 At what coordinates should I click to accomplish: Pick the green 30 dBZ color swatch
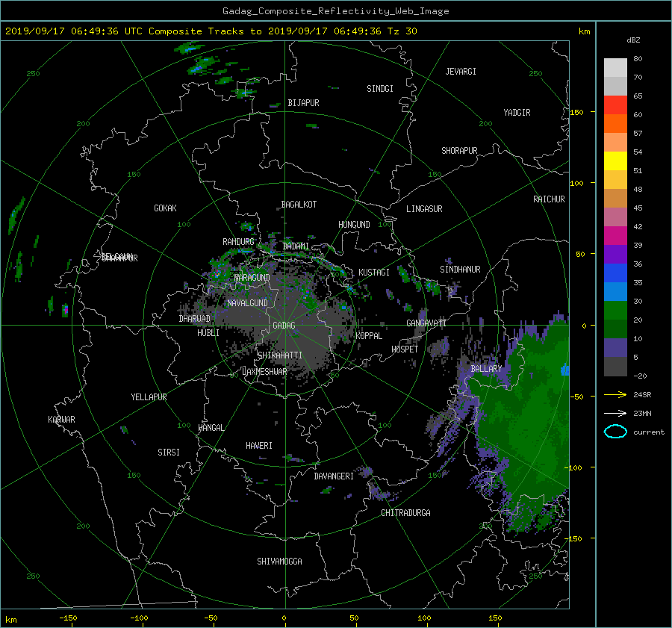click(615, 311)
